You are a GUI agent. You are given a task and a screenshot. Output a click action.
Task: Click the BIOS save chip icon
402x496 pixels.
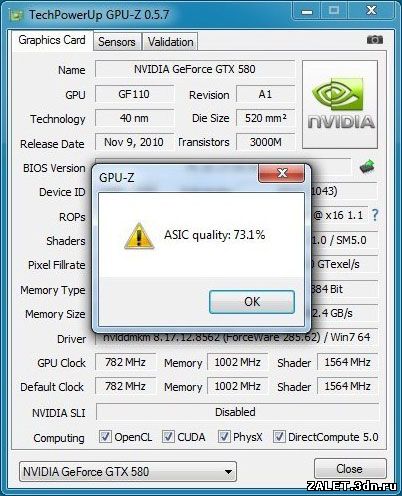pos(367,166)
